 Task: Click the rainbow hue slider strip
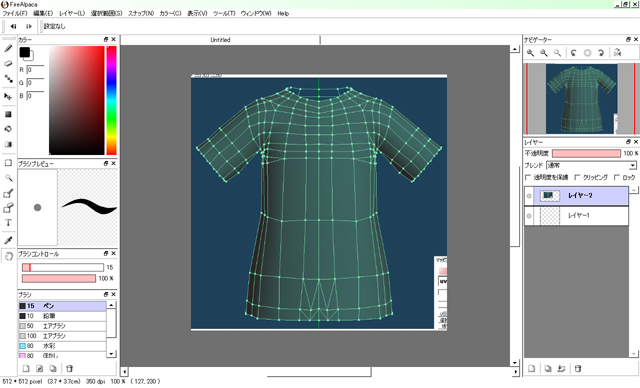[111, 100]
